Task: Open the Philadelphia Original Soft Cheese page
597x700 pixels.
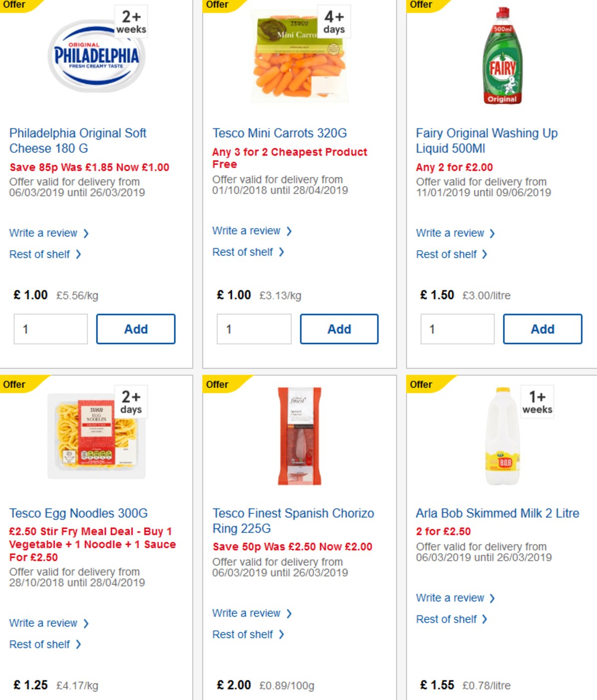Action: (78, 141)
